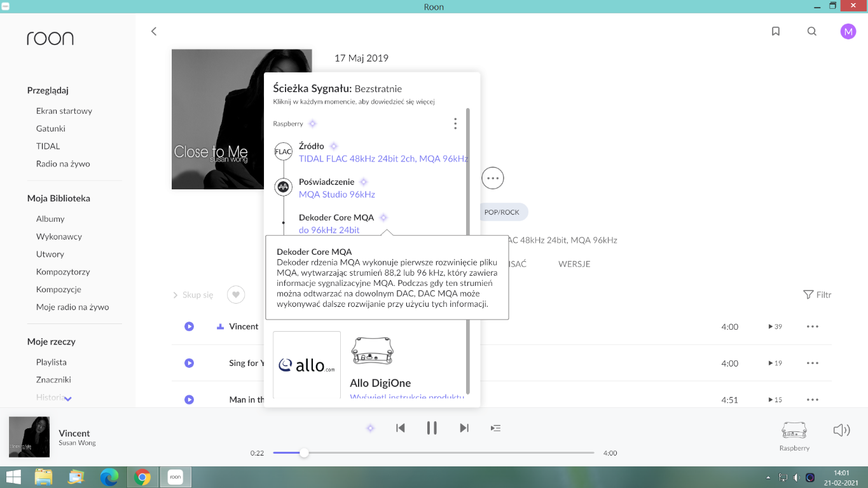The width and height of the screenshot is (868, 488).
Task: Click TIDAL FLAC 48kHz 24bit source link
Action: (x=383, y=159)
